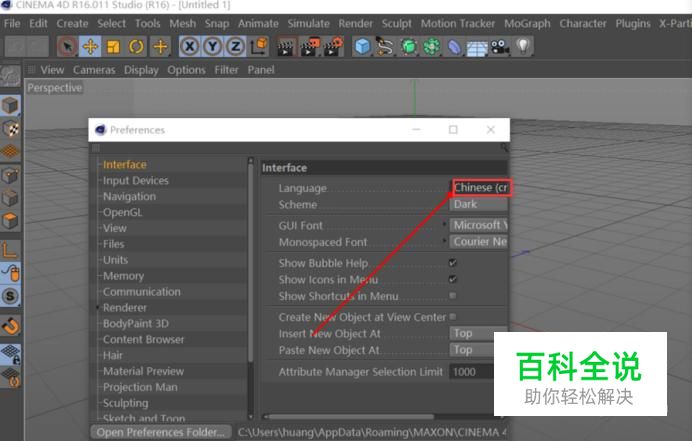Image resolution: width=692 pixels, height=441 pixels.
Task: Click Workplane mode orange grid icon
Action: click(10, 151)
